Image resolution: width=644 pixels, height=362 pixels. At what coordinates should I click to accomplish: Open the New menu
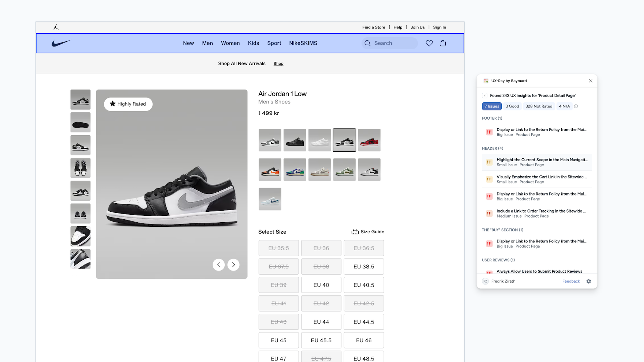(x=188, y=43)
